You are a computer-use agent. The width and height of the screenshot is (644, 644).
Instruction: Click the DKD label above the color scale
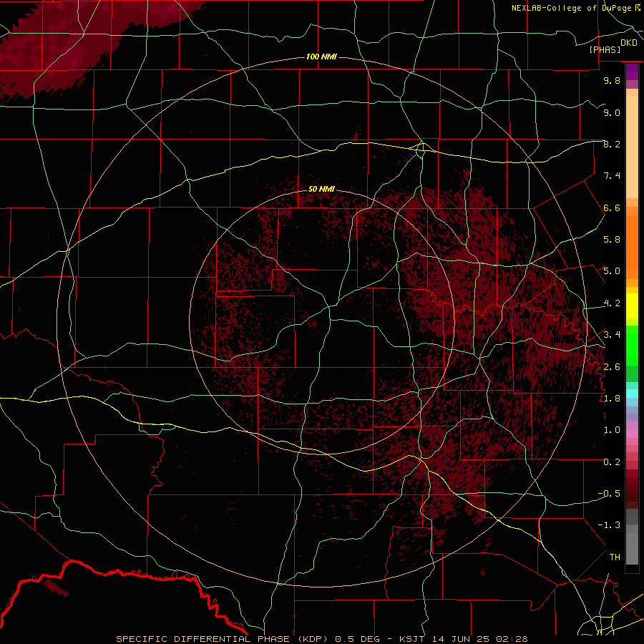(629, 43)
